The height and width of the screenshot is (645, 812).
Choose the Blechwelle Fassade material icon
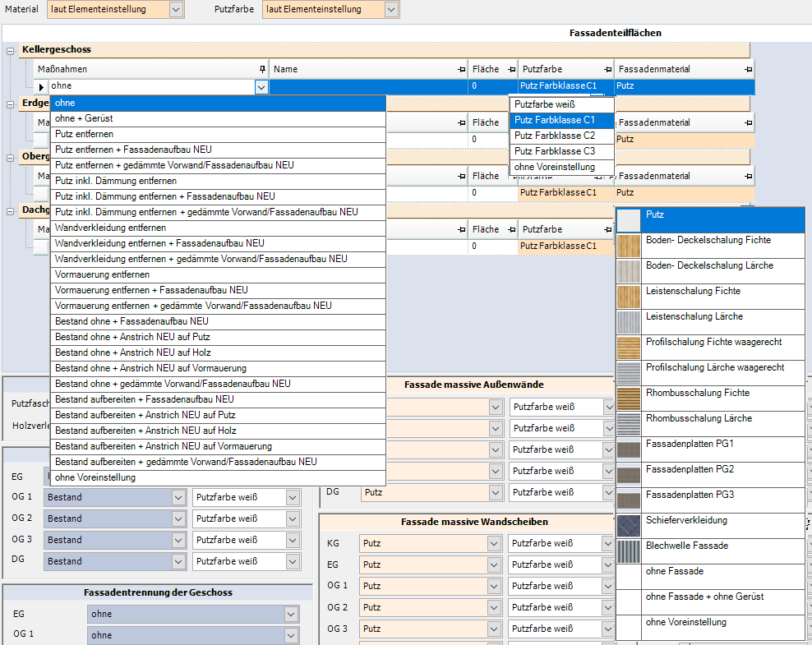(x=629, y=551)
